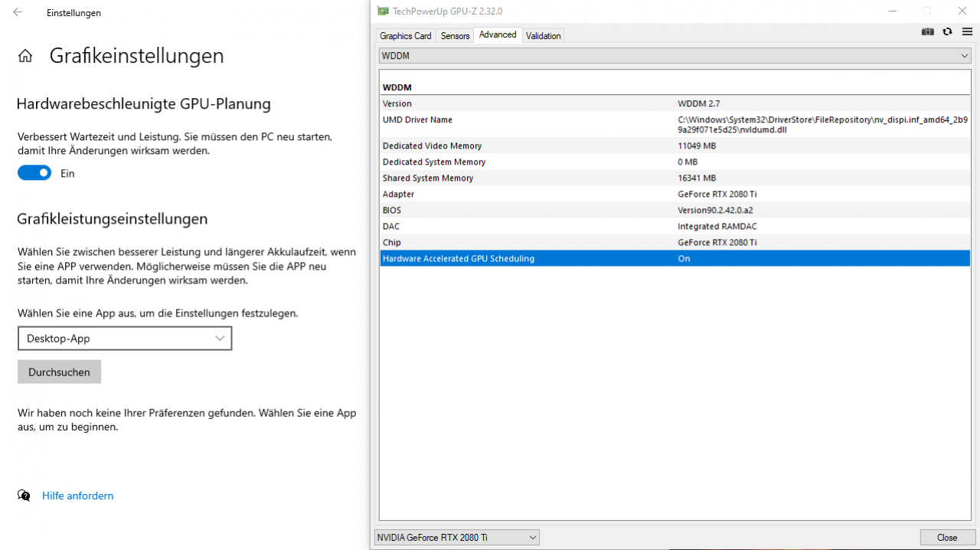Select the Hardware Accelerated GPU Scheduling row
The image size is (980, 550).
tap(675, 259)
